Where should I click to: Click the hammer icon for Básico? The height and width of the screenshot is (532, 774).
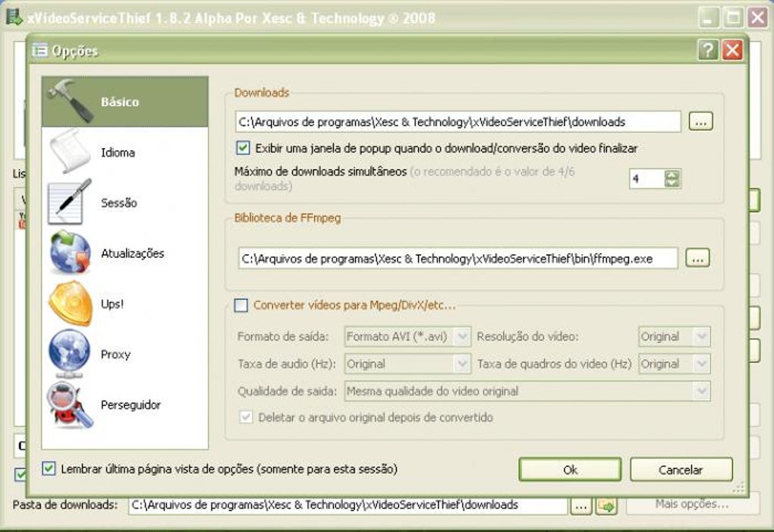tap(71, 101)
